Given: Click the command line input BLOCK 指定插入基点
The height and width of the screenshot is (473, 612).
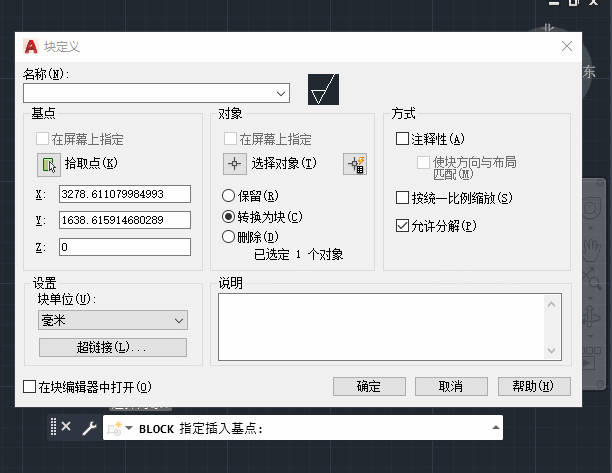Looking at the screenshot, I should click(302, 428).
